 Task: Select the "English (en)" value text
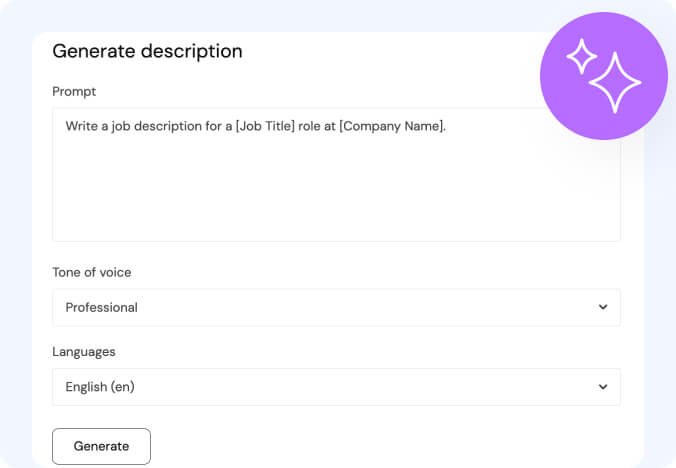point(100,387)
